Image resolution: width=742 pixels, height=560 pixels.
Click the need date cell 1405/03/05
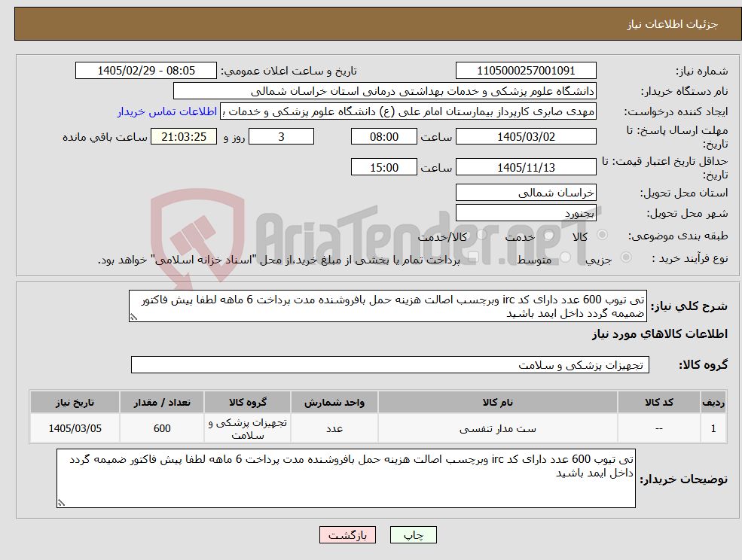pos(75,428)
